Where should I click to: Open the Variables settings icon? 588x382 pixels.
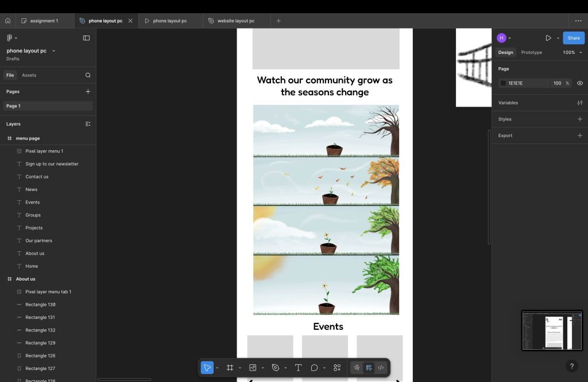(x=579, y=103)
